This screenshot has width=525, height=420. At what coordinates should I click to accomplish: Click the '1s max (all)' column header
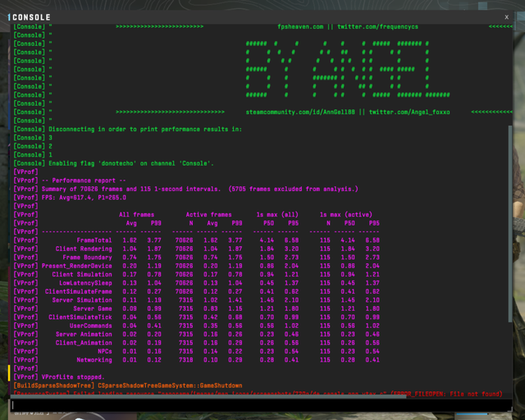click(277, 214)
